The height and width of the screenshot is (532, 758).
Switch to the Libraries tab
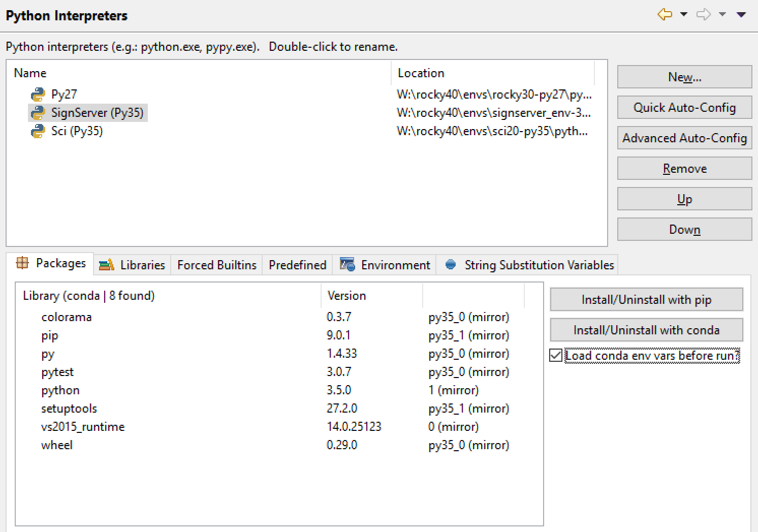click(132, 265)
